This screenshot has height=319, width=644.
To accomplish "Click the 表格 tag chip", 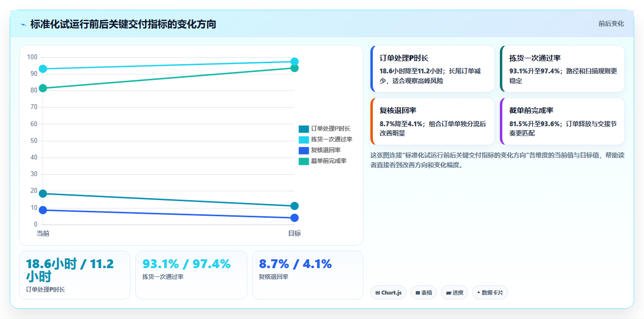I will (x=424, y=293).
